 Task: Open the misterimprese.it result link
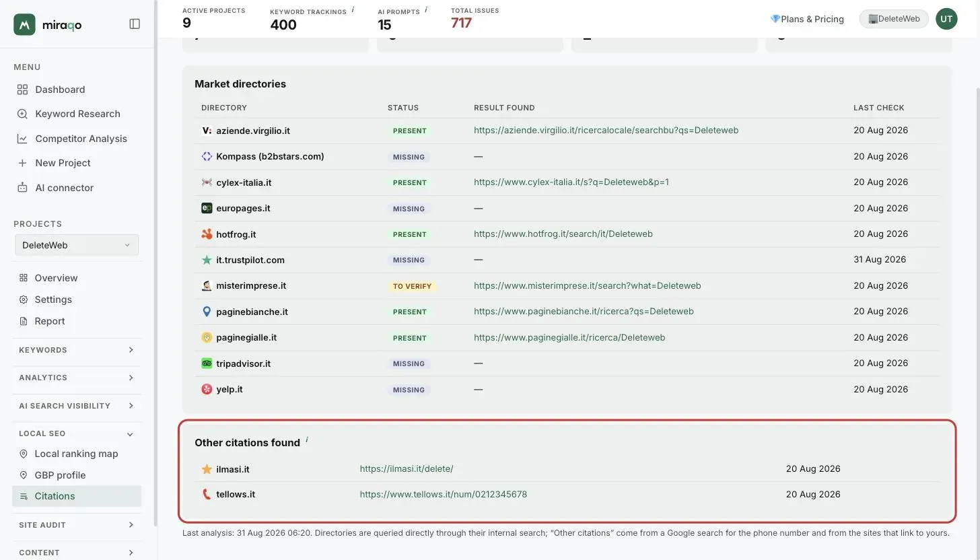coord(588,285)
